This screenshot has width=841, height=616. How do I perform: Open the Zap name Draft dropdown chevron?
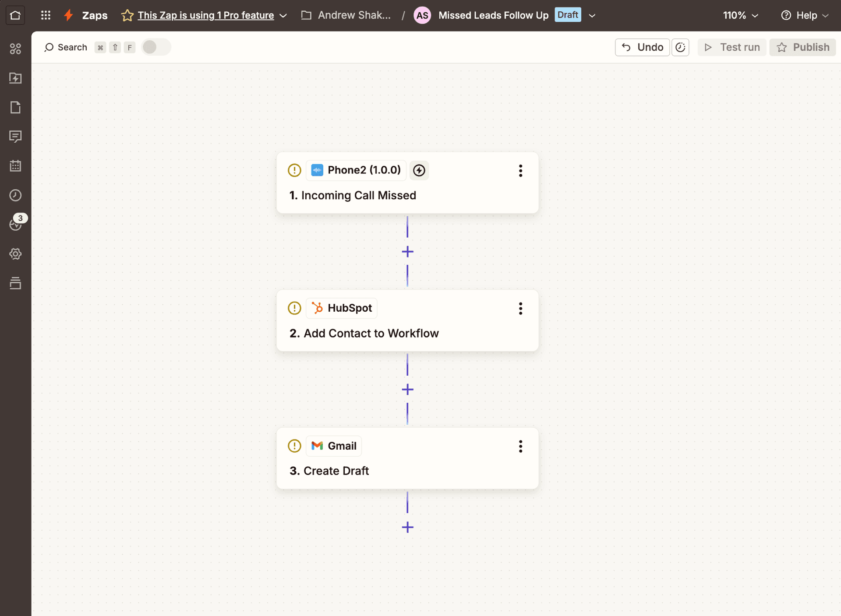[x=592, y=16]
